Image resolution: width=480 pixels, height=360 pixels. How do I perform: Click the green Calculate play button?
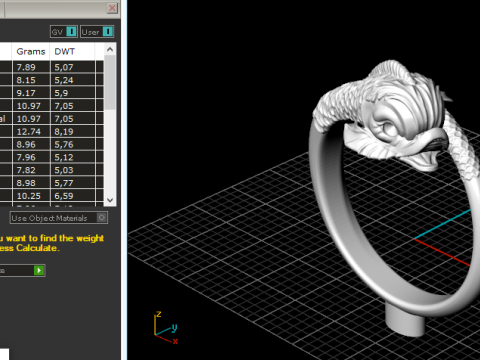coord(39,270)
